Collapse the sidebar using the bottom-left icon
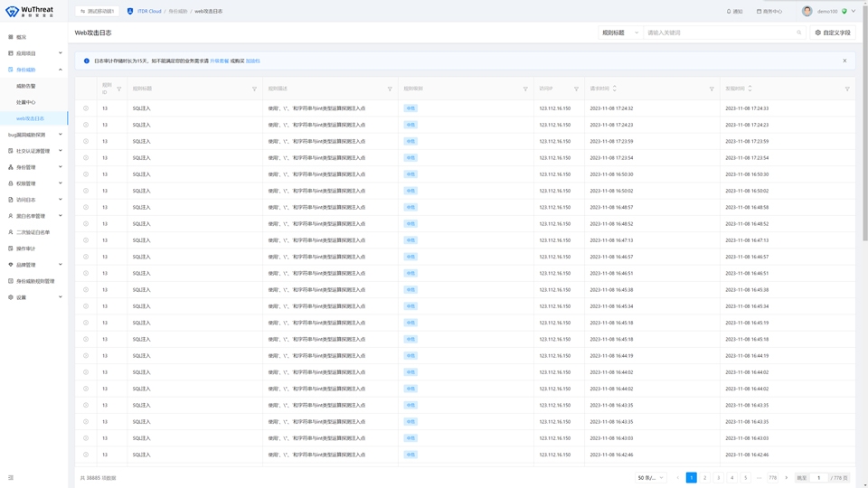 click(11, 477)
